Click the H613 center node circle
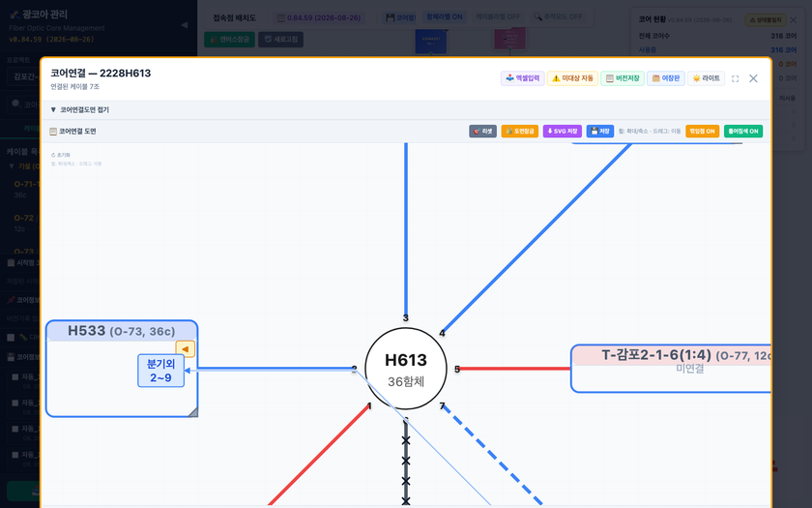This screenshot has width=812, height=508. coord(405,369)
